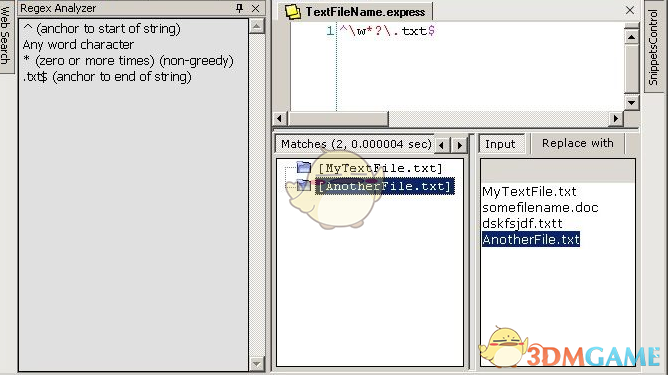Click the Regex Analyzer scroll-down arrow

click(256, 364)
